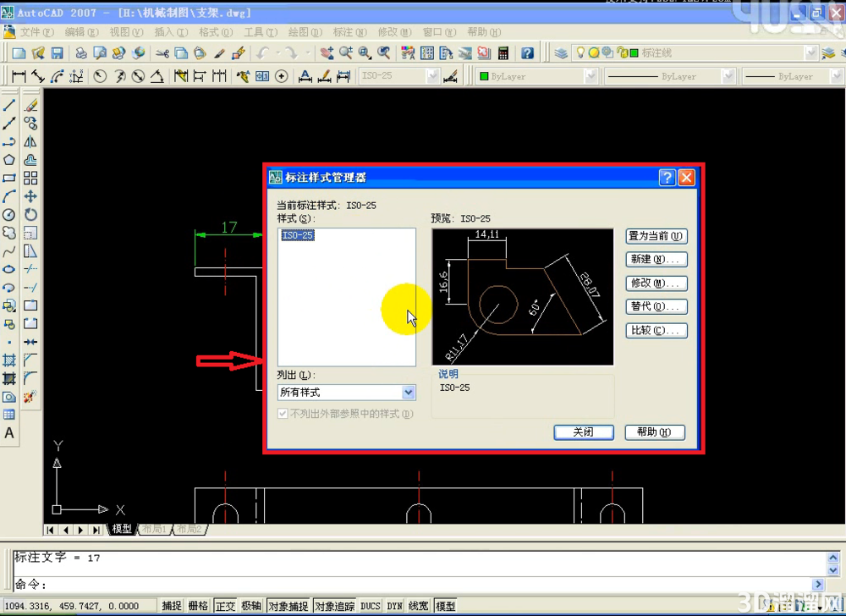
Task: Click the 修改(M)... button
Action: pyautogui.click(x=656, y=283)
